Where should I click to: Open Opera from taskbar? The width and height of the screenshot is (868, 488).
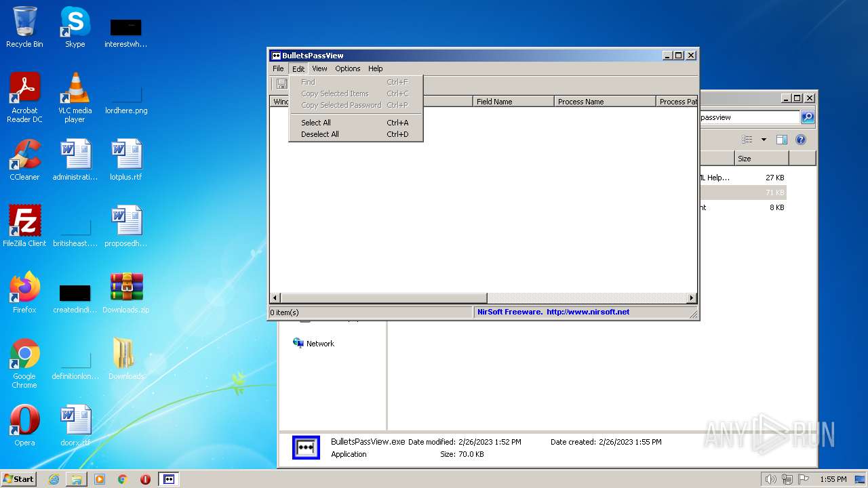pyautogui.click(x=145, y=479)
